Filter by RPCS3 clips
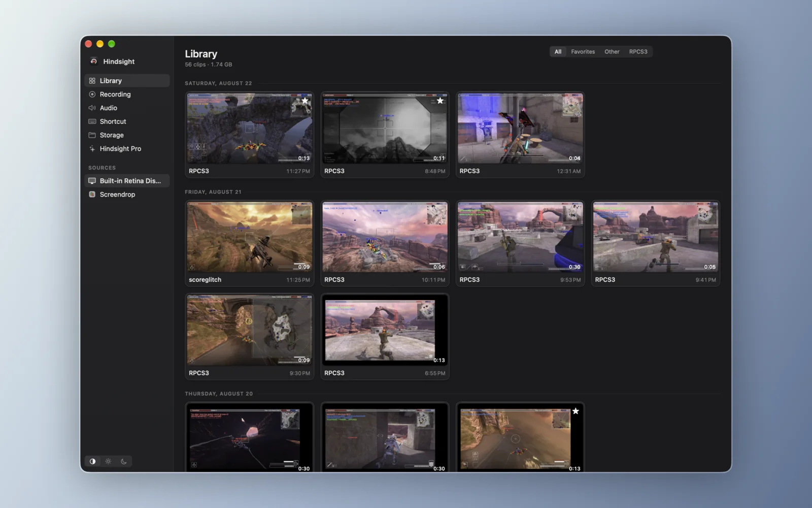Image resolution: width=812 pixels, height=508 pixels. [638, 52]
